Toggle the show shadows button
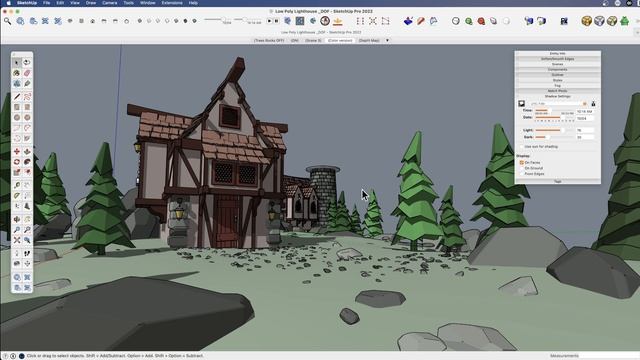 (521, 104)
